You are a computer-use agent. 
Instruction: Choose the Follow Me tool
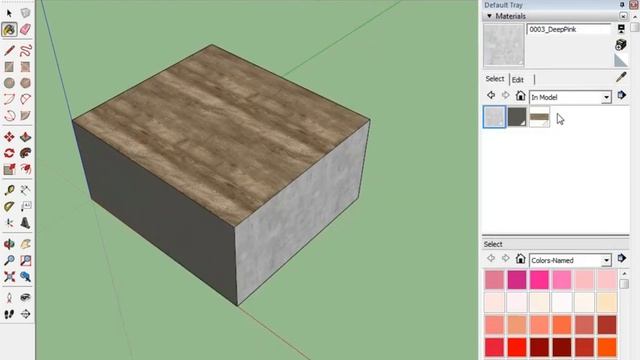click(x=25, y=153)
